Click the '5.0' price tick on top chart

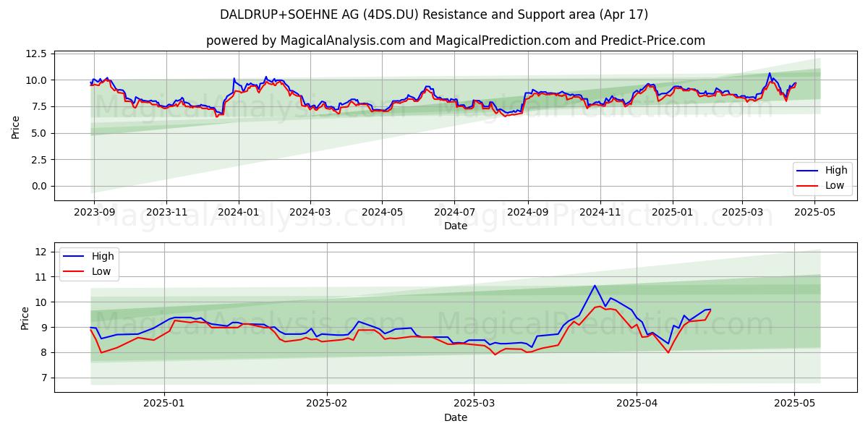pos(40,133)
